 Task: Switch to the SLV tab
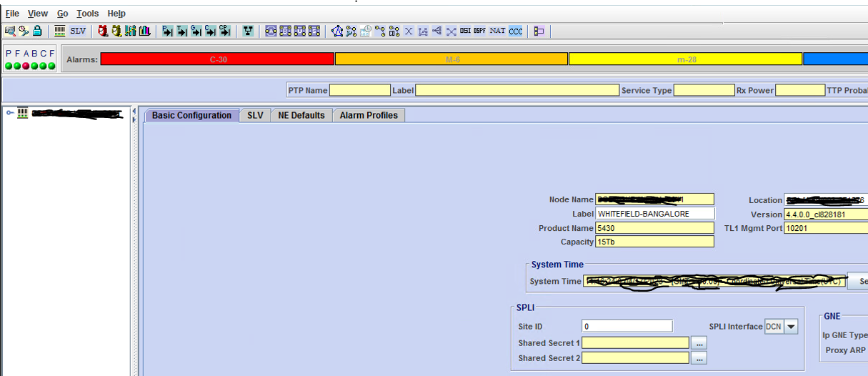[255, 115]
